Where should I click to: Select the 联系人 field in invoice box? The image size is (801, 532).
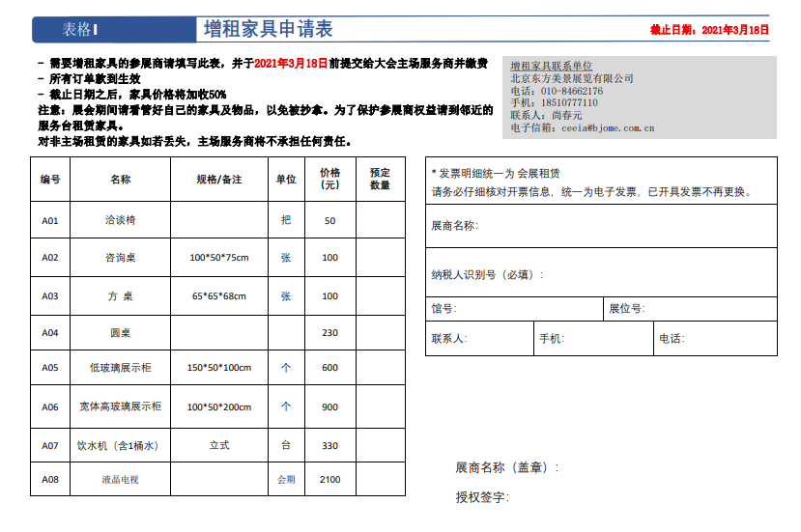click(501, 339)
